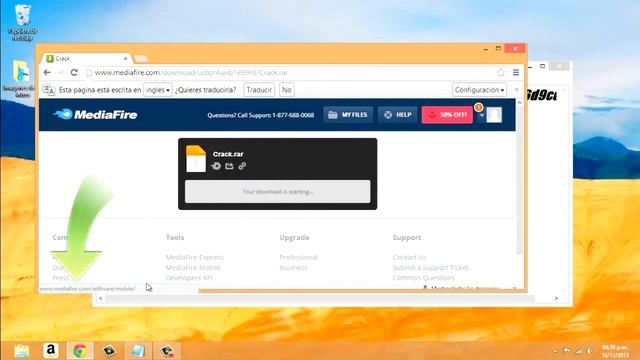Image resolution: width=640 pixels, height=360 pixels.
Task: Open Recycle Bin on the desktop
Action: [x=22, y=22]
